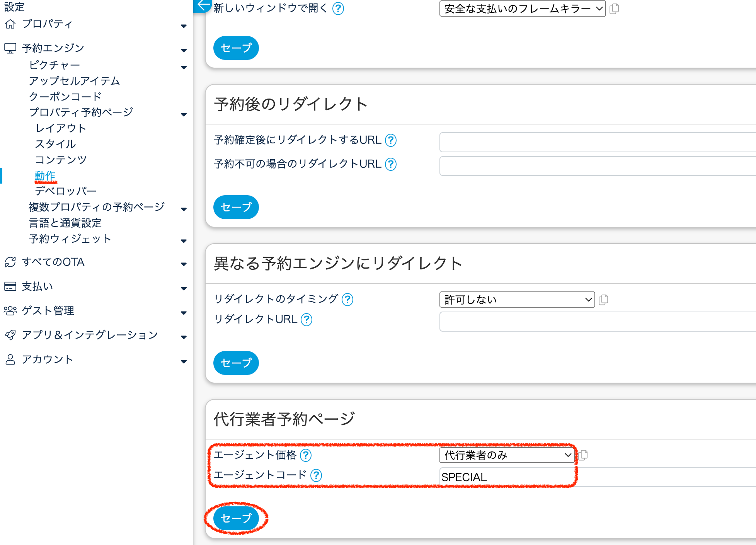Open the 代行業者のみ agent price dropdown
This screenshot has width=756, height=545.
point(507,455)
